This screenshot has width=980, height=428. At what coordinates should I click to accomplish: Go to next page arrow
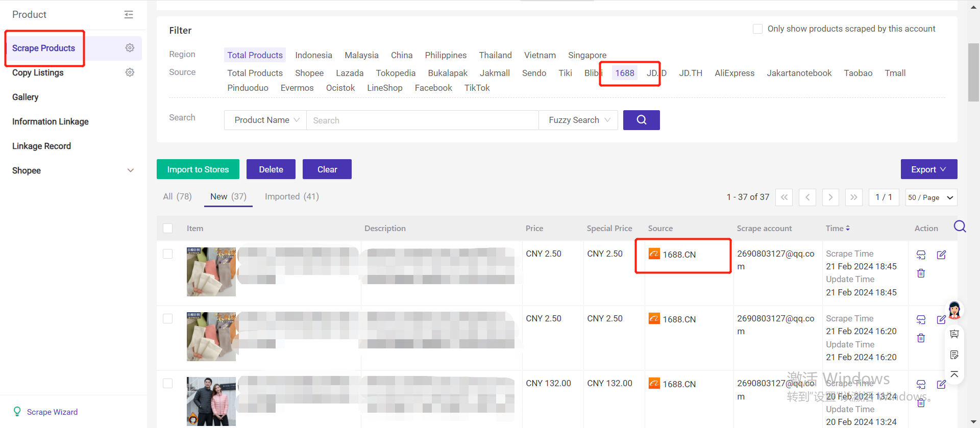point(830,197)
